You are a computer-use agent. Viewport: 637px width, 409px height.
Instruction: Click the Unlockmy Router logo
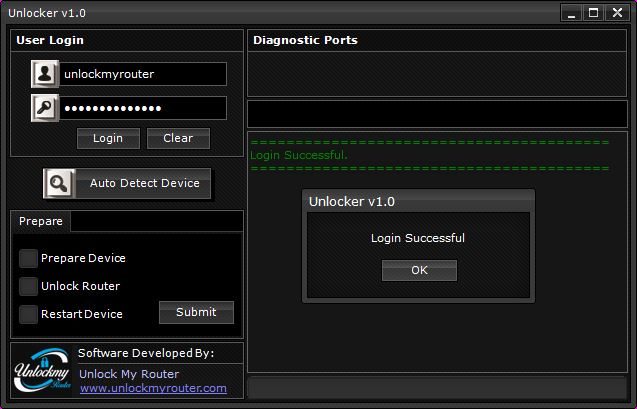(42, 370)
